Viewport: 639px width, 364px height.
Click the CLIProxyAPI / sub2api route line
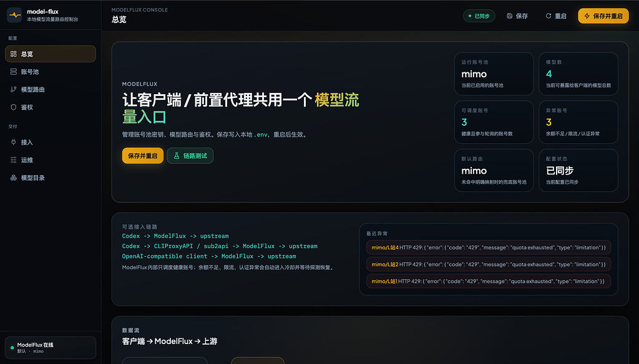point(220,246)
